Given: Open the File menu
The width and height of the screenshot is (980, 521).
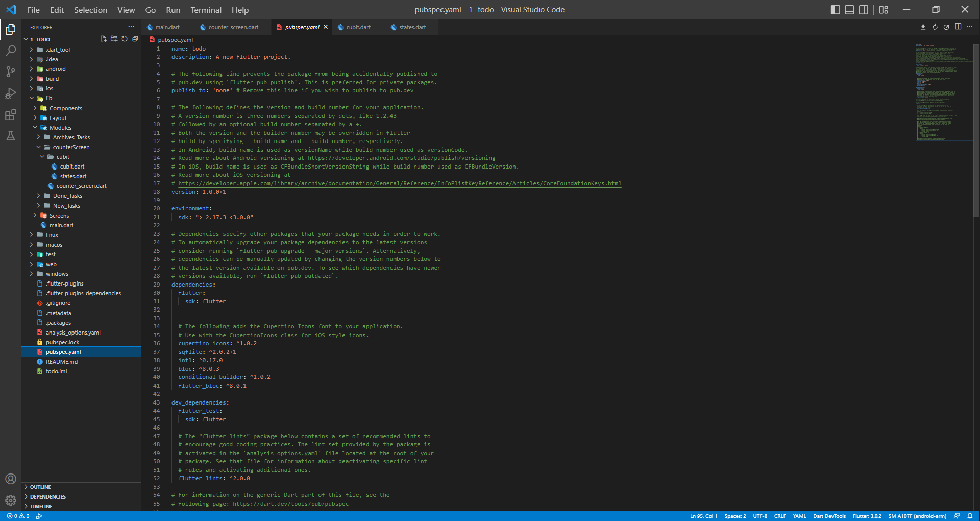Looking at the screenshot, I should [33, 10].
